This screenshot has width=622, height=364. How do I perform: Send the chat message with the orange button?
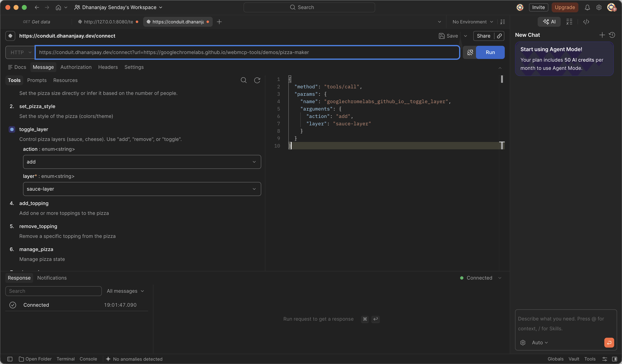(x=609, y=343)
